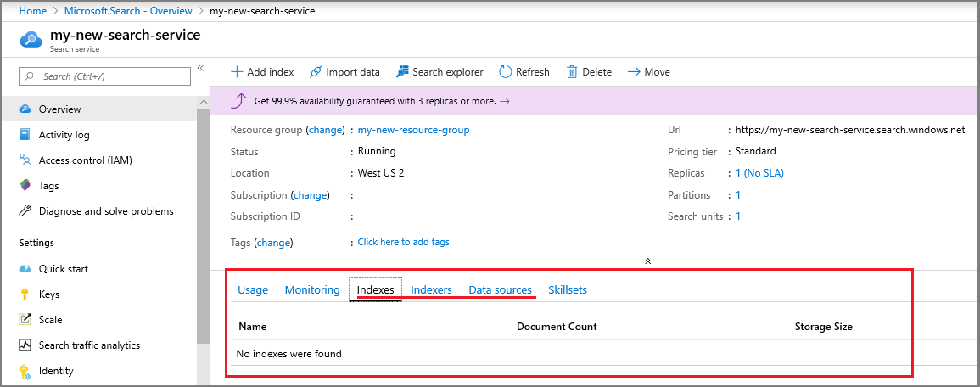
Task: Switch to the Indexers tab
Action: pos(431,290)
